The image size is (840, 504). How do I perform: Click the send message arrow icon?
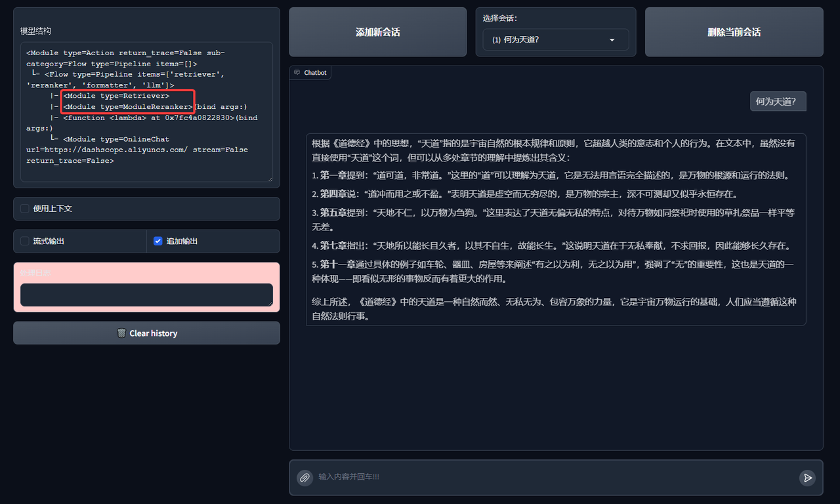coord(808,478)
